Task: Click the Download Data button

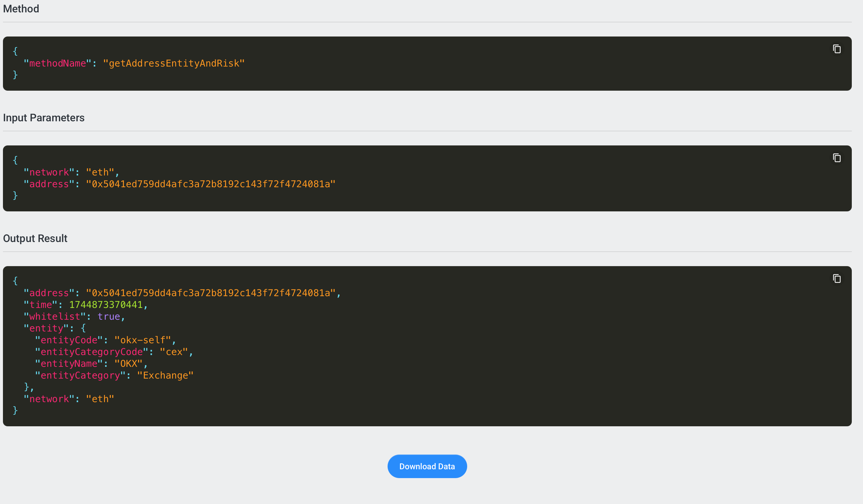Action: point(427,466)
